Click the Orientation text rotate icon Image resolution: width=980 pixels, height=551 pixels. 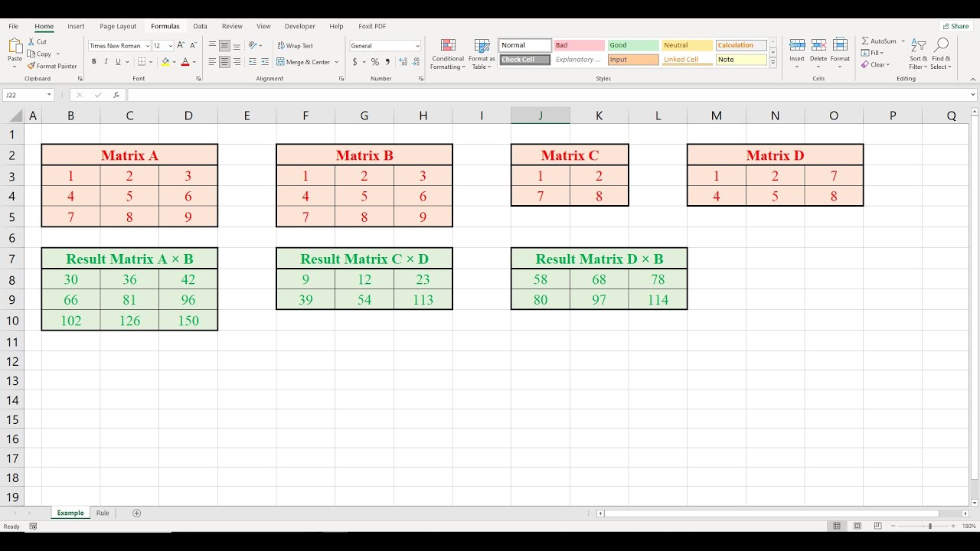coord(254,46)
